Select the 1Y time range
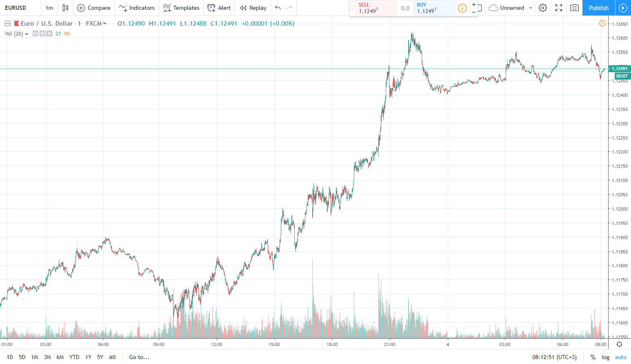 click(x=88, y=357)
